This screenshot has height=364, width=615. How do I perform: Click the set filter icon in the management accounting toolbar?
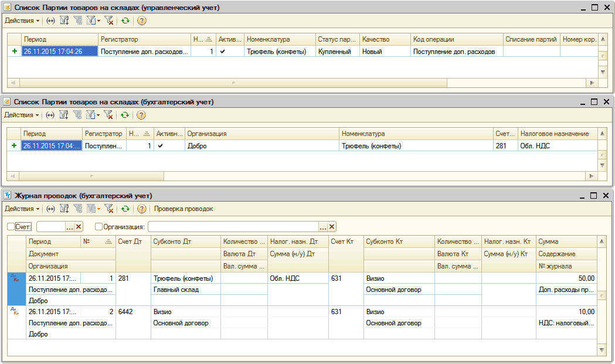point(64,21)
